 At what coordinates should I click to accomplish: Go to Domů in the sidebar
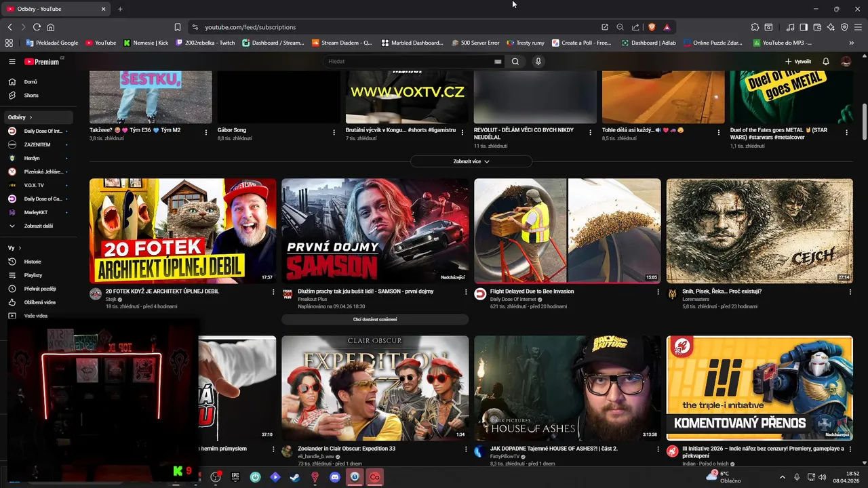38,82
